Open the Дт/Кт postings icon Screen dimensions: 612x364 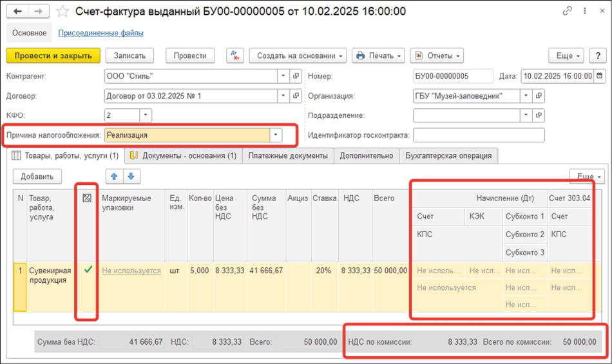click(x=235, y=55)
